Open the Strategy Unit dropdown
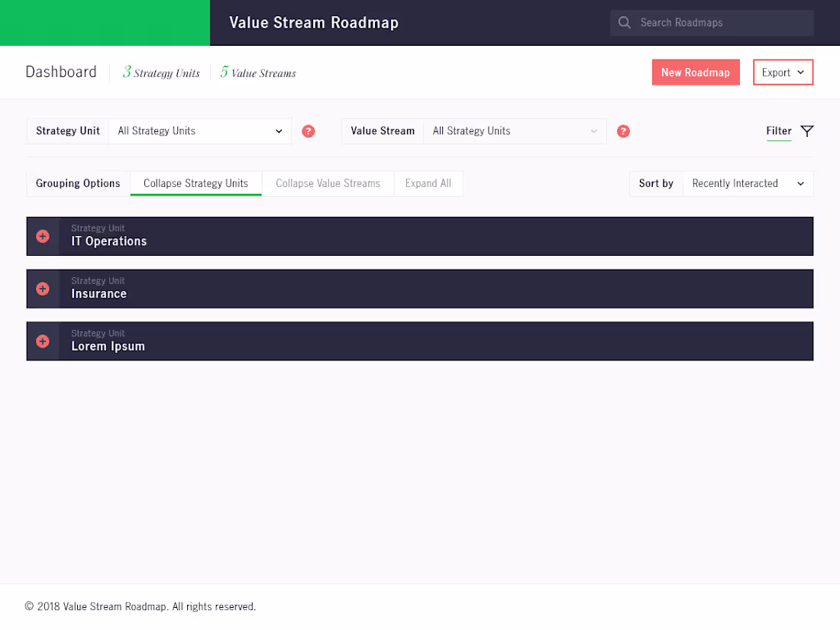This screenshot has width=840, height=630. 200,131
